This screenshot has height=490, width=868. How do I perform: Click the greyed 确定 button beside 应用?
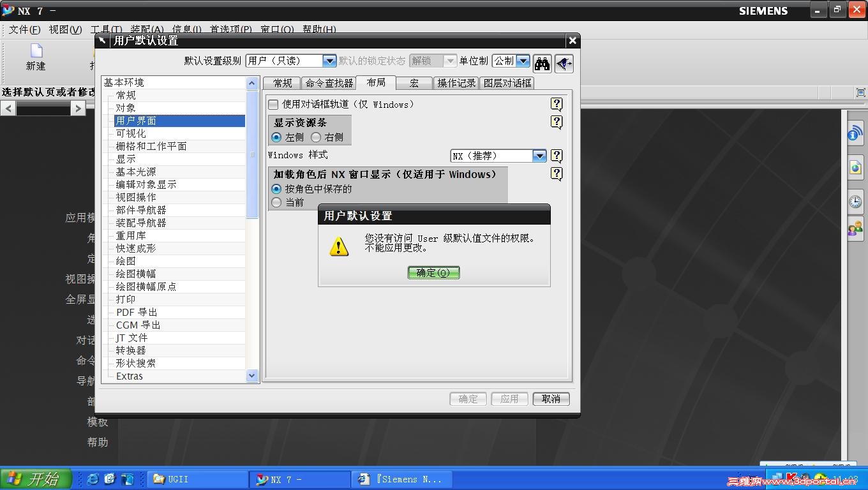pos(468,399)
